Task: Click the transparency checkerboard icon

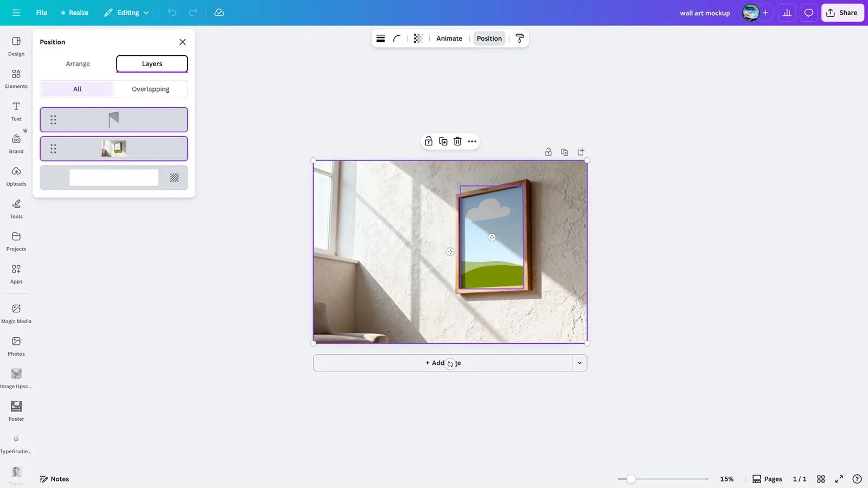Action: [418, 38]
